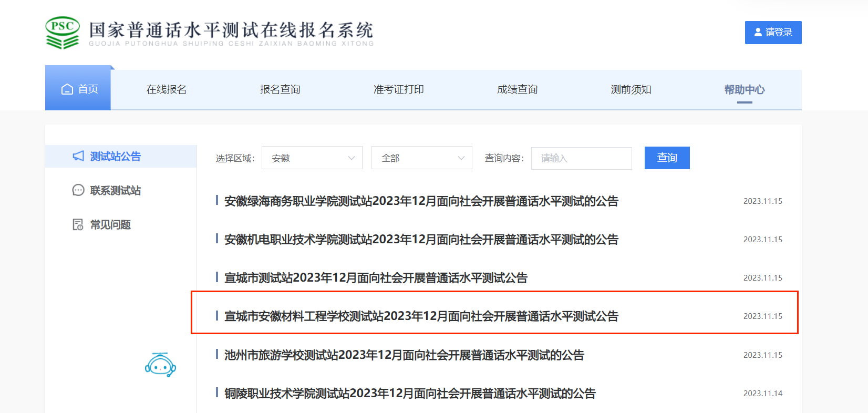
Task: Click the document icon beside 常见问题
Action: coord(78,225)
